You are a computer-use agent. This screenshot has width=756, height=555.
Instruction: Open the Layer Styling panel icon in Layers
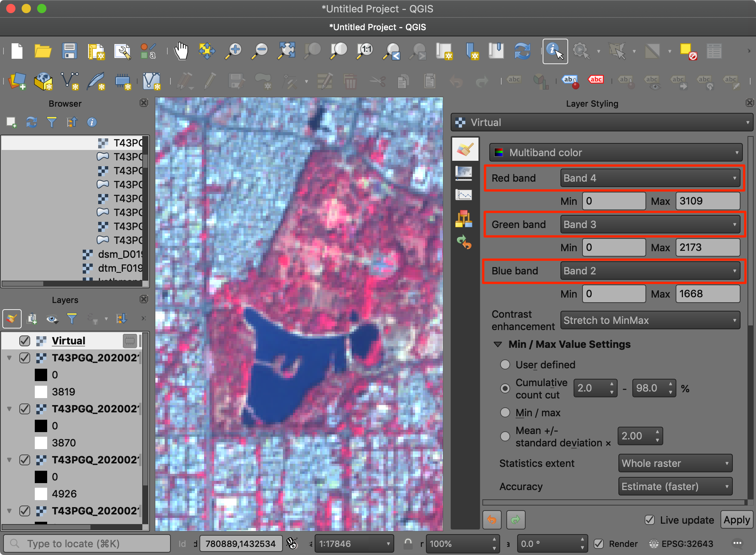[x=12, y=319]
